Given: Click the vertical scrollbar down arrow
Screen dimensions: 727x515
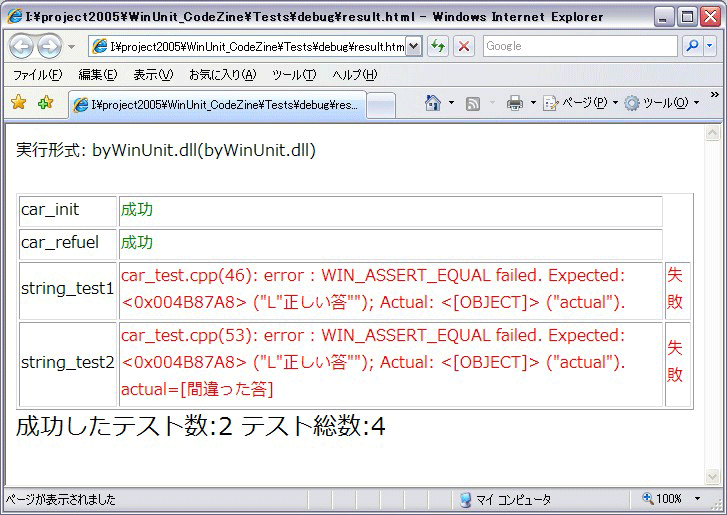Looking at the screenshot, I should click(x=712, y=476).
